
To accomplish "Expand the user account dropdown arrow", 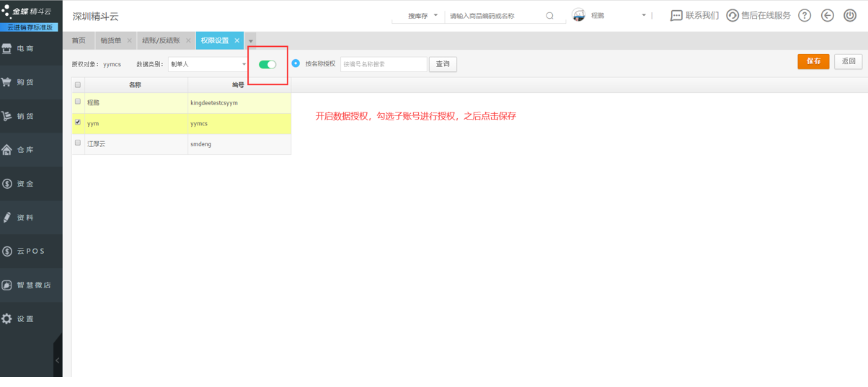I will (644, 15).
